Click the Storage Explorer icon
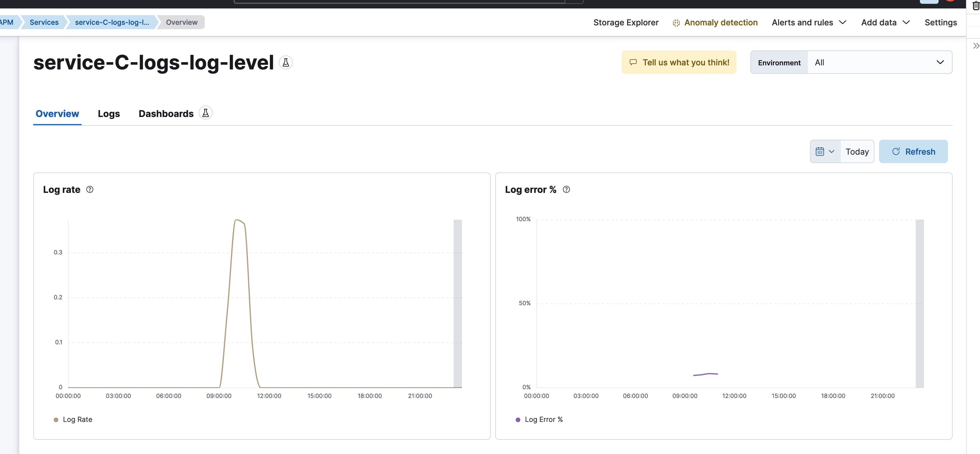 (x=626, y=22)
